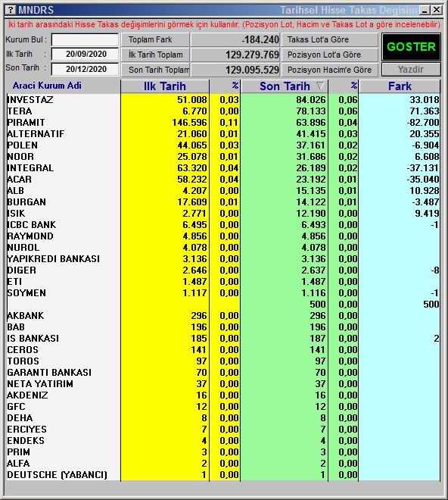Select Pozisyon Lot'a Göre option

(330, 55)
